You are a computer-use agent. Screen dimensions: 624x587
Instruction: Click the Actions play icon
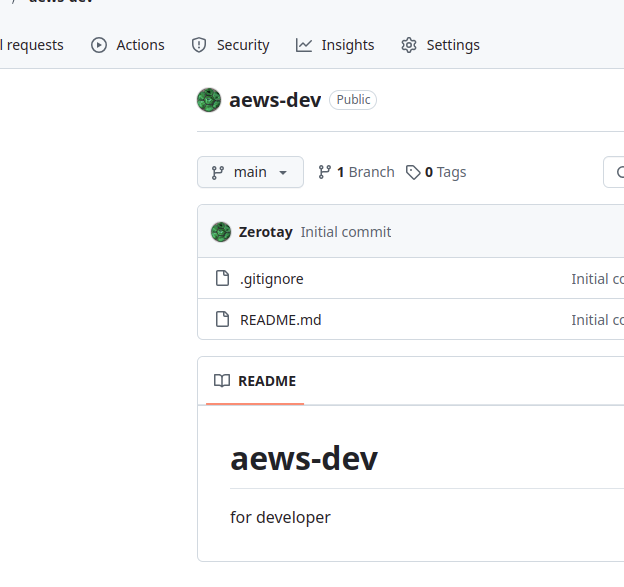click(99, 45)
